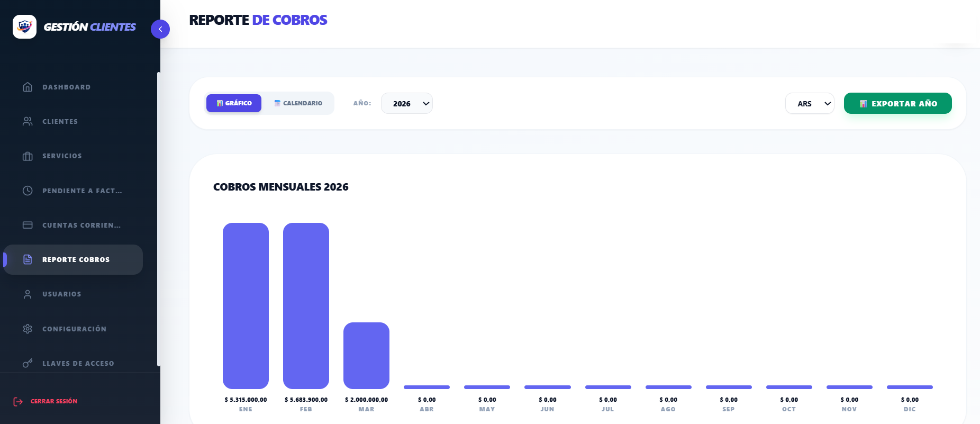Open Pendiente a Fact... menu entry
This screenshot has height=424, width=980.
coord(73,191)
